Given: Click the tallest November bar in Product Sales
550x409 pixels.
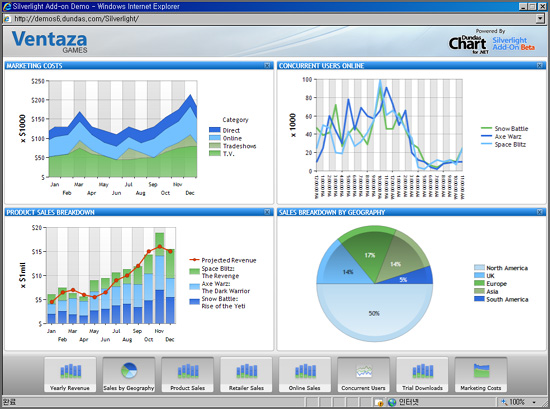Looking at the screenshot, I should click(x=160, y=278).
